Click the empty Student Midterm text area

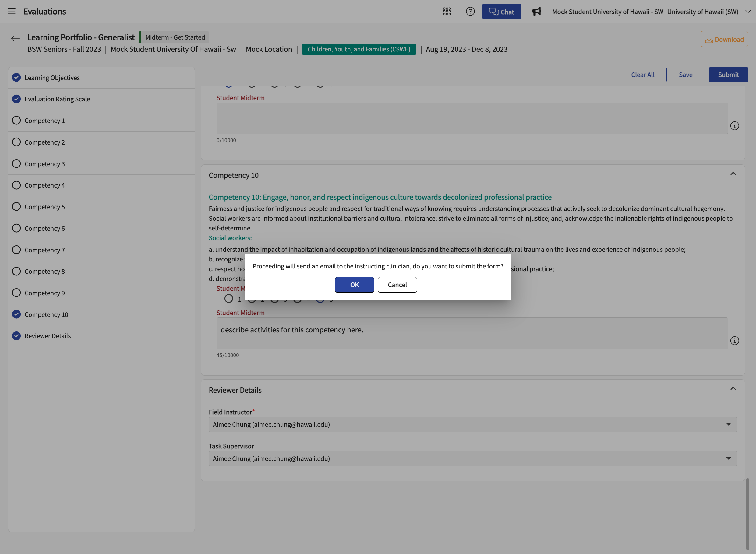click(x=472, y=118)
